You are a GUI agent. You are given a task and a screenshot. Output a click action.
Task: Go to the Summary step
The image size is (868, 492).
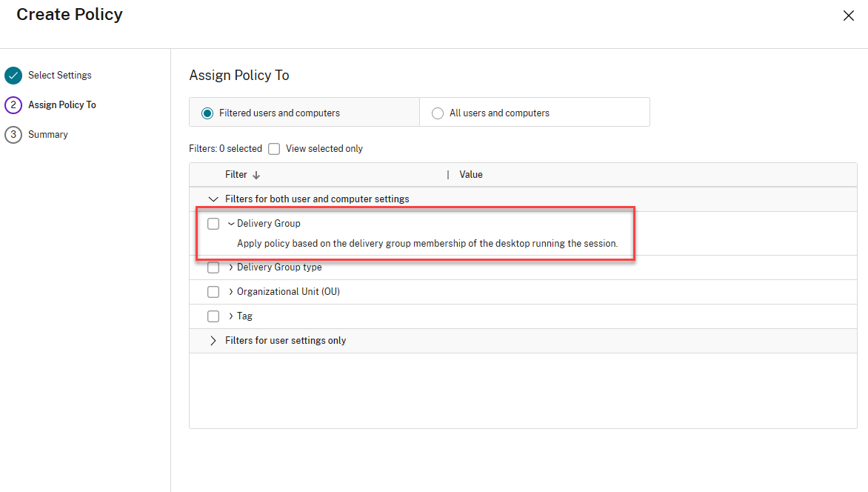click(47, 135)
